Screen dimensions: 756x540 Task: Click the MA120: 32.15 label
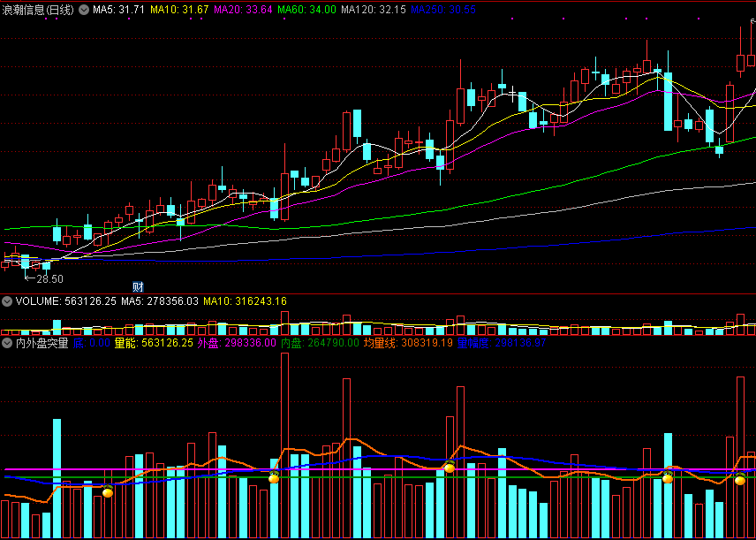tap(374, 10)
